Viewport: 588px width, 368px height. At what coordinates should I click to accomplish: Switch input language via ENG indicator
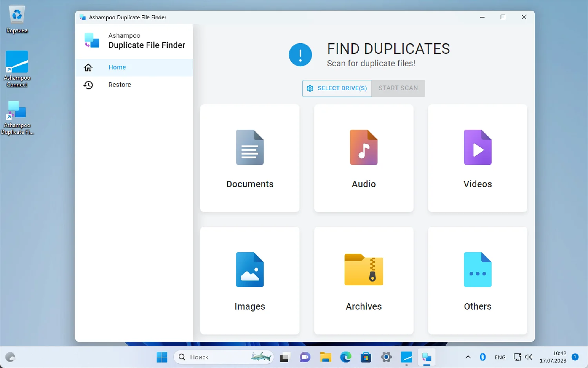pos(500,357)
